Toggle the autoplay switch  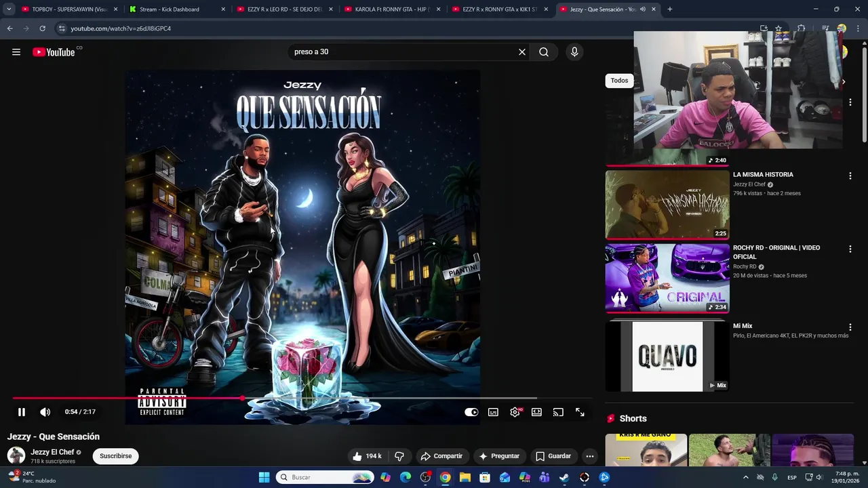coord(471,412)
